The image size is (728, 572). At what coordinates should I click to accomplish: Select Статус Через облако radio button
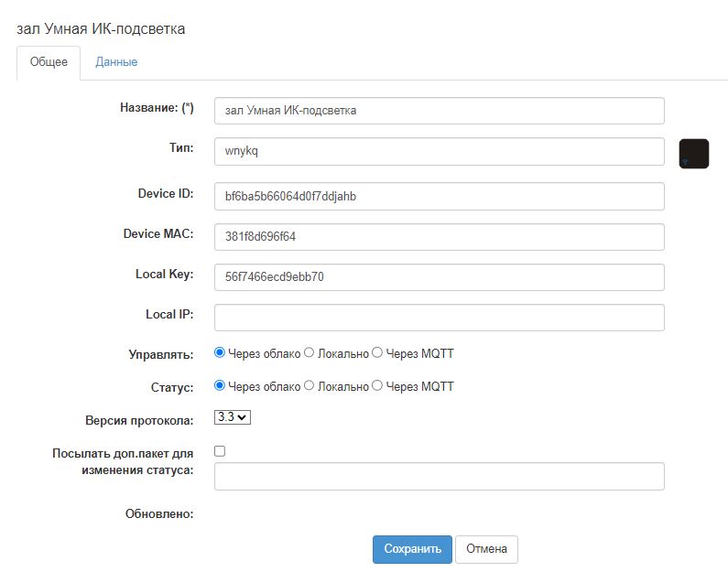click(220, 386)
